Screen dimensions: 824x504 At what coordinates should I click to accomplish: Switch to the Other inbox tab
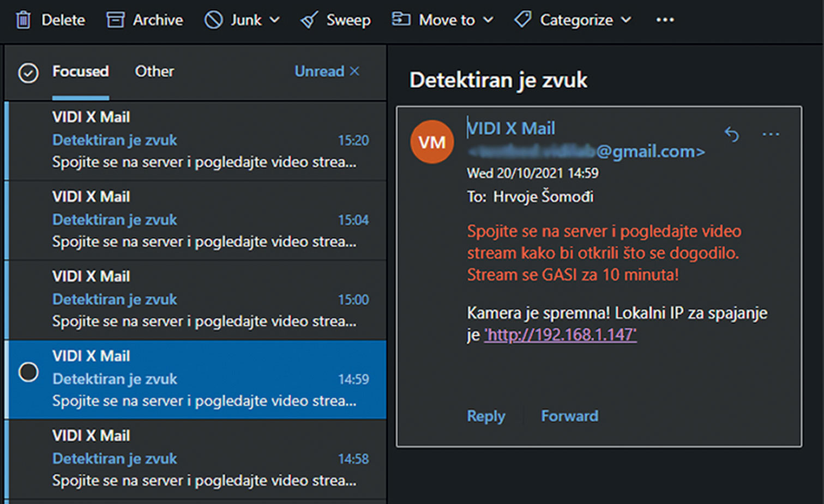154,71
